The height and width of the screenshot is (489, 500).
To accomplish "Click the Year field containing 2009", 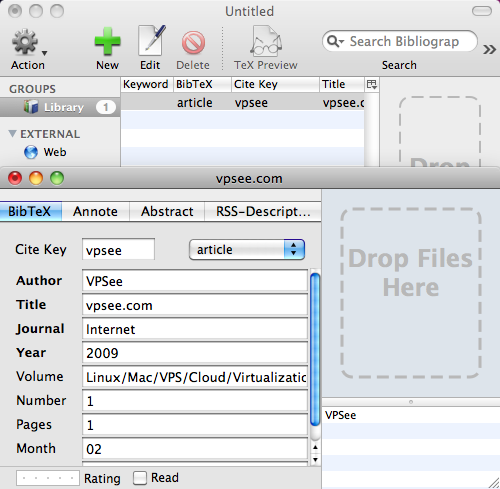I will (195, 353).
